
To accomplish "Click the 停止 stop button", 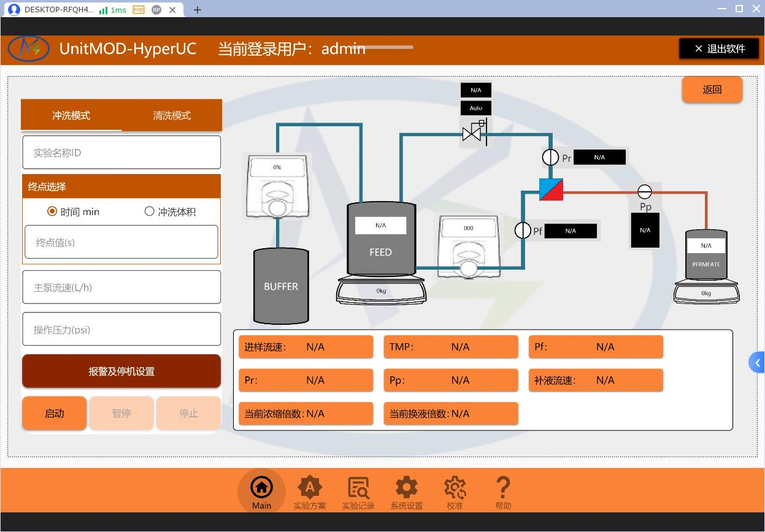I will tap(188, 413).
